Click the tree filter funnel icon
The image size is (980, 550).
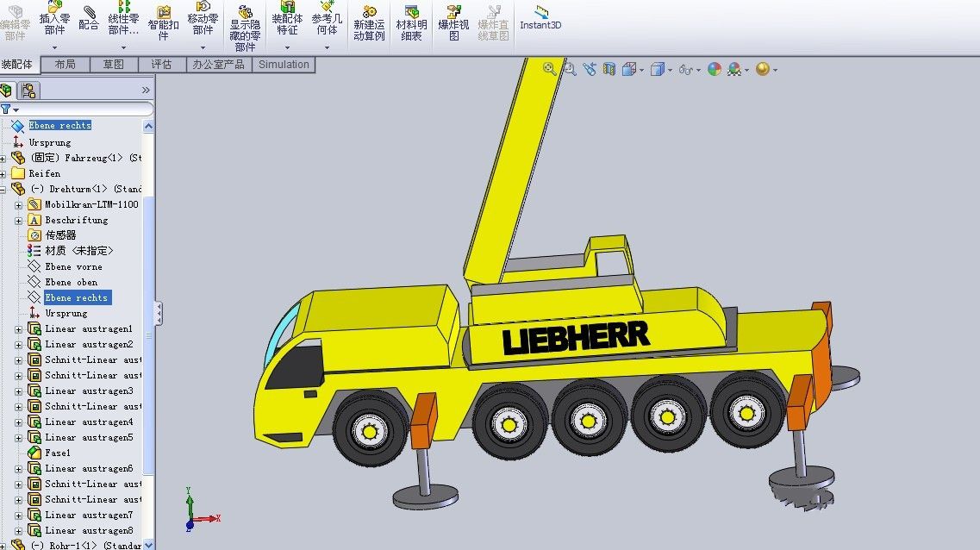(x=6, y=109)
